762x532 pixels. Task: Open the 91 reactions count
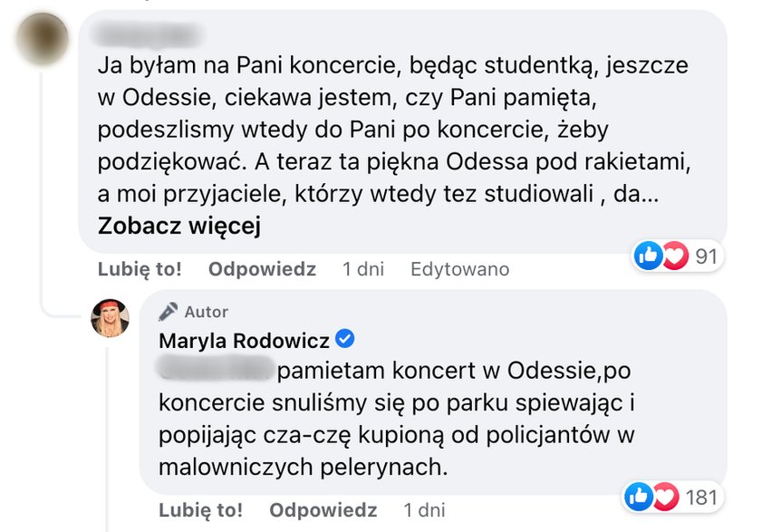point(706,256)
